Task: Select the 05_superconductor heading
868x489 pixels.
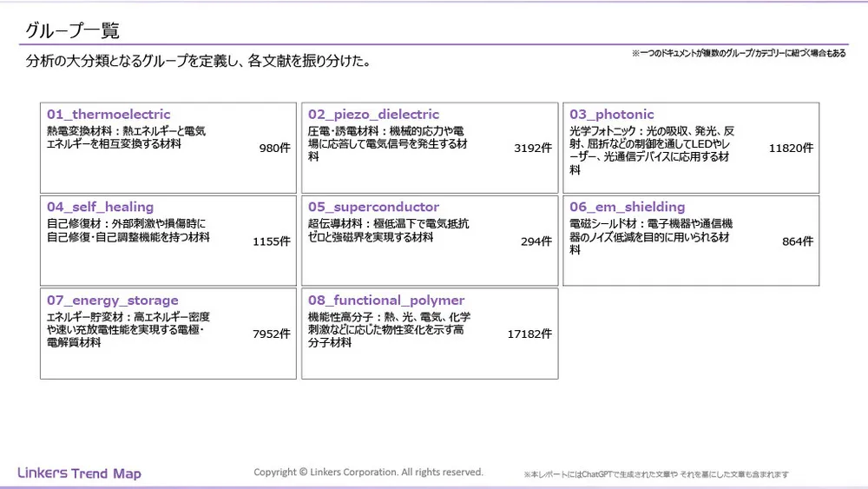Action: [x=373, y=208]
